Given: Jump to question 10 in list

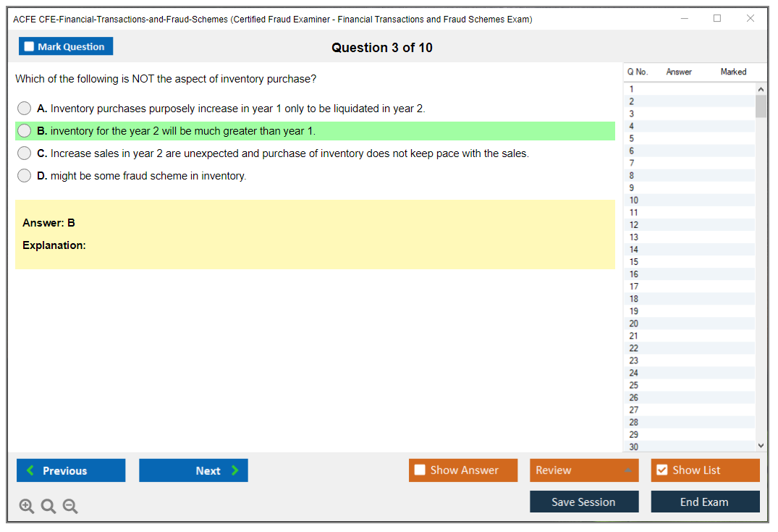Looking at the screenshot, I should [x=634, y=200].
